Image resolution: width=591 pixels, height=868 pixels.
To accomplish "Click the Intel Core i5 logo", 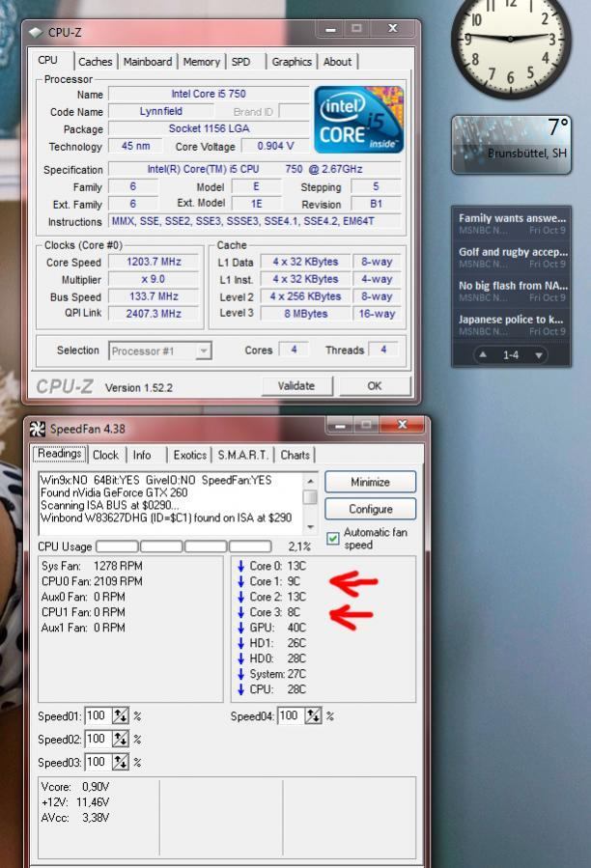I will pyautogui.click(x=359, y=119).
